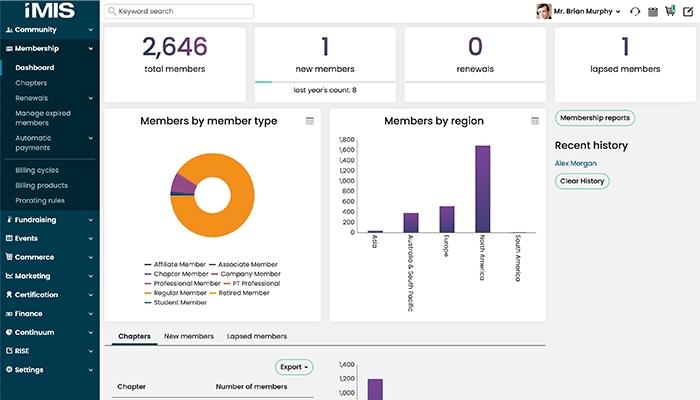Image resolution: width=700 pixels, height=400 pixels.
Task: Switch to the New members tab
Action: click(189, 336)
